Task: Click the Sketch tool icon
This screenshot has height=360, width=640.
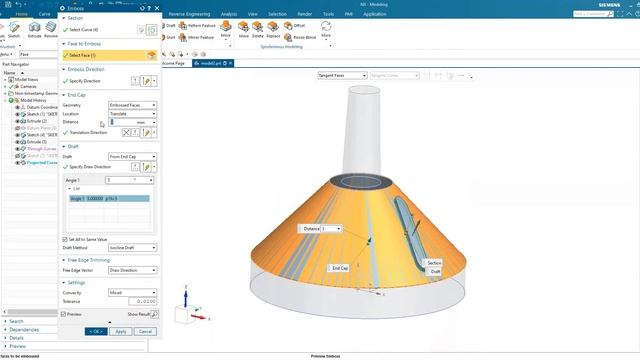Action: coord(14,27)
